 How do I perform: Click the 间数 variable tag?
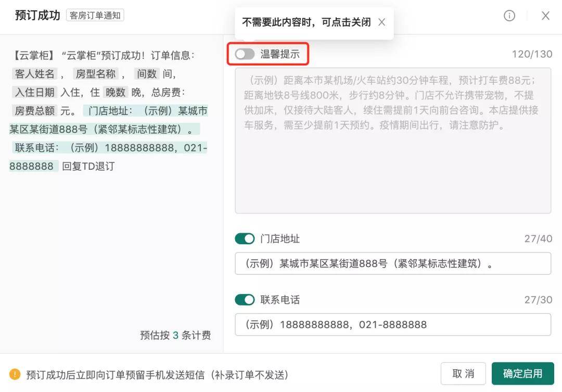[147, 74]
